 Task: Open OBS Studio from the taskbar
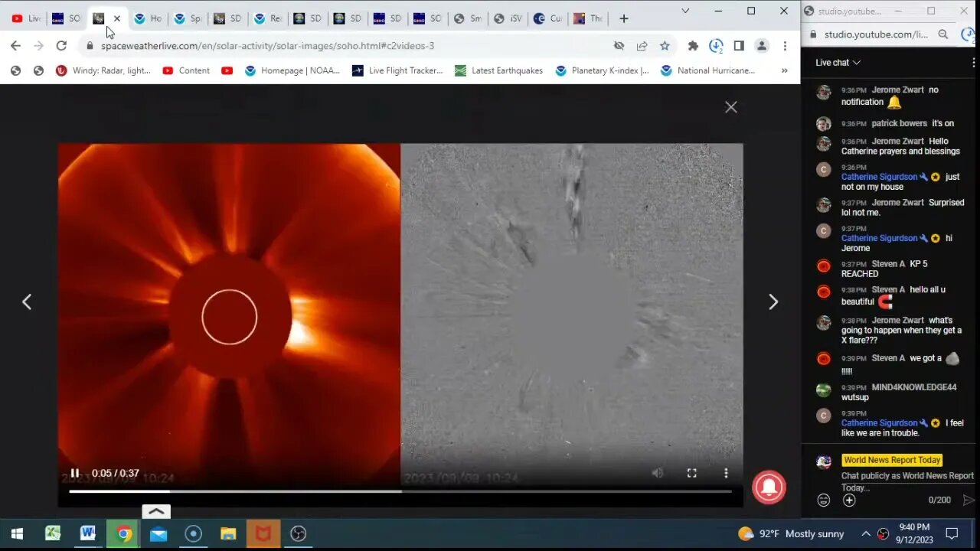click(x=299, y=533)
